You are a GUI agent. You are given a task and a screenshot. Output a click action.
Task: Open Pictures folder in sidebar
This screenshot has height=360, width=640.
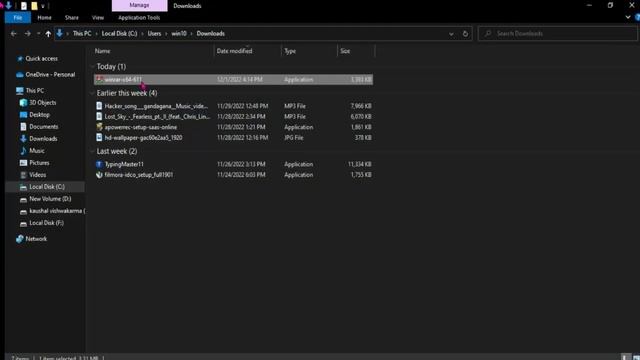click(x=39, y=163)
